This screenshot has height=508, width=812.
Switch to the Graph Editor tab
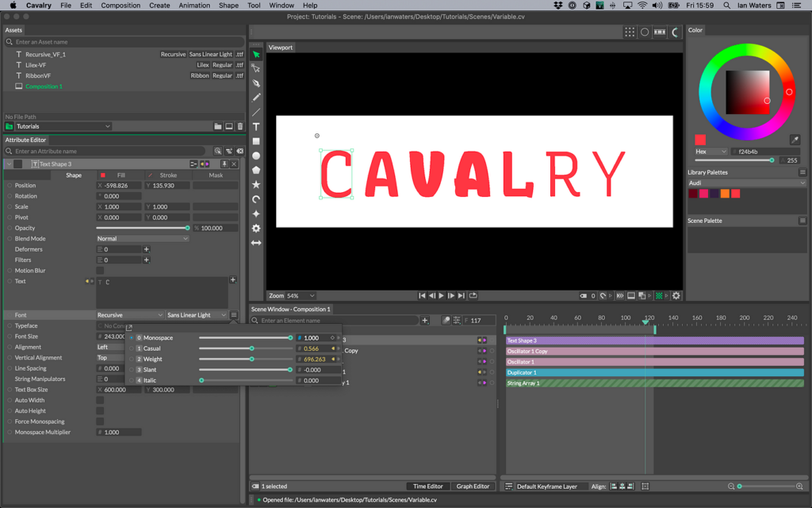473,486
